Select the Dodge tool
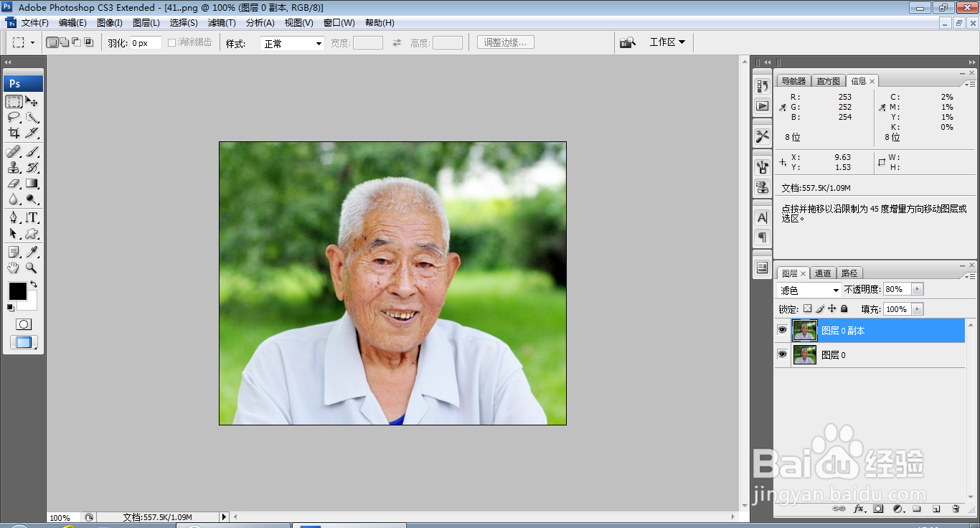 coord(32,199)
